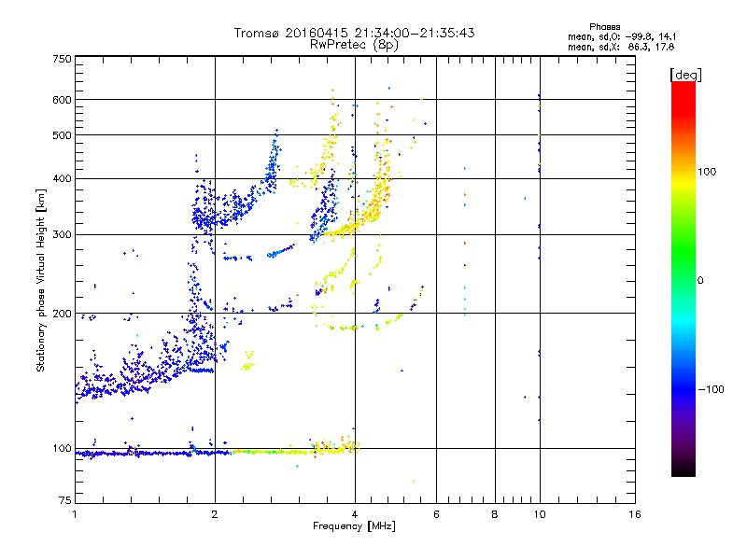Click the x-axis '8' tick label
Viewport: 747px width, 560px height.
coord(495,514)
